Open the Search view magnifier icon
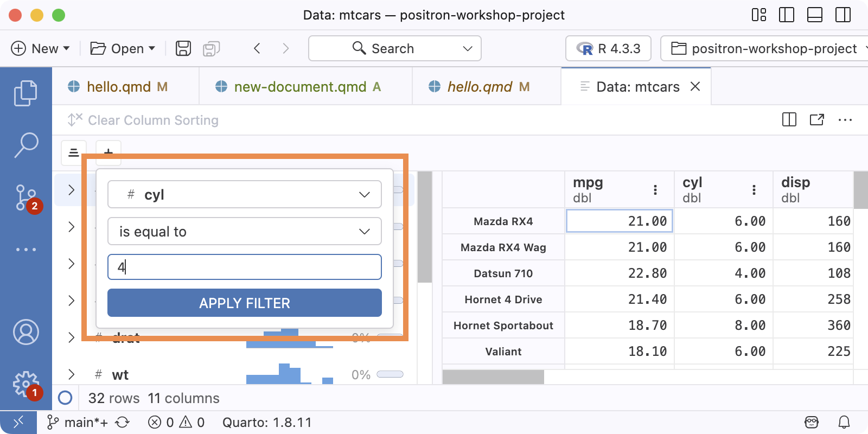The height and width of the screenshot is (434, 868). pos(25,145)
